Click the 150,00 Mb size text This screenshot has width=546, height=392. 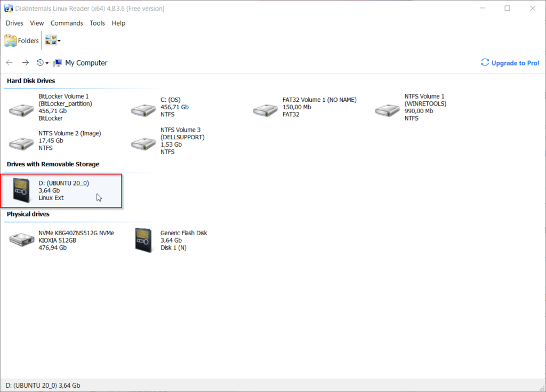pyautogui.click(x=296, y=107)
